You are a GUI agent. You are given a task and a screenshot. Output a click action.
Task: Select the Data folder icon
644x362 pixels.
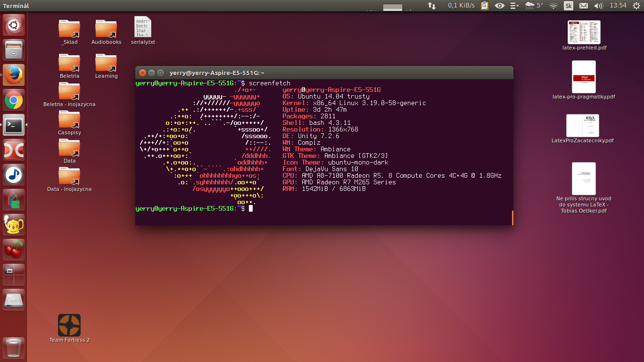[69, 147]
